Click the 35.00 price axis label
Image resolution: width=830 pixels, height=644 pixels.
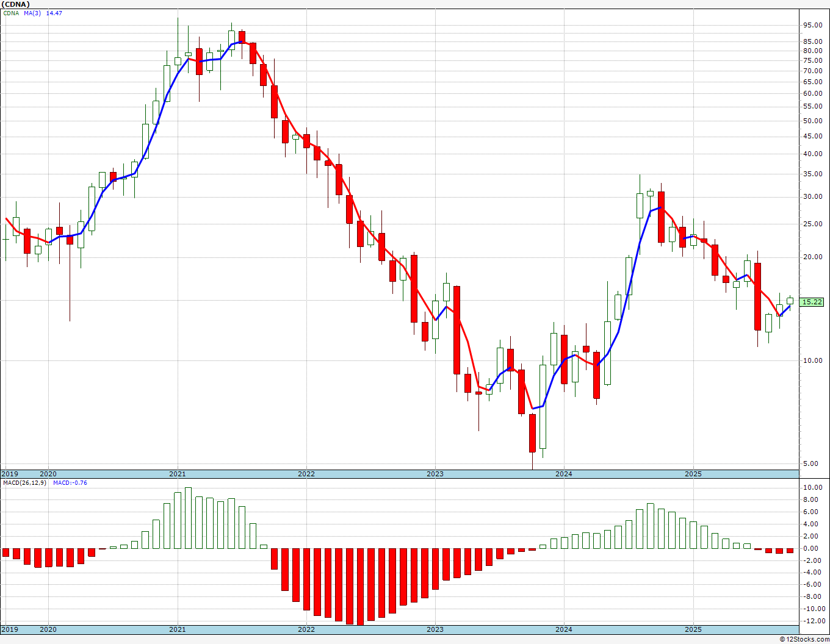[812, 174]
